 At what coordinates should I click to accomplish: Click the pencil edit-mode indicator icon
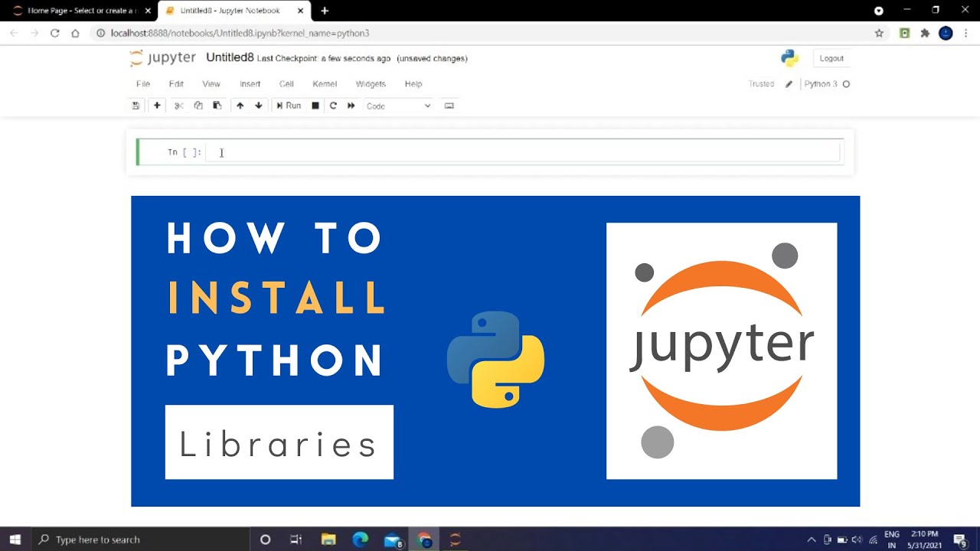789,84
